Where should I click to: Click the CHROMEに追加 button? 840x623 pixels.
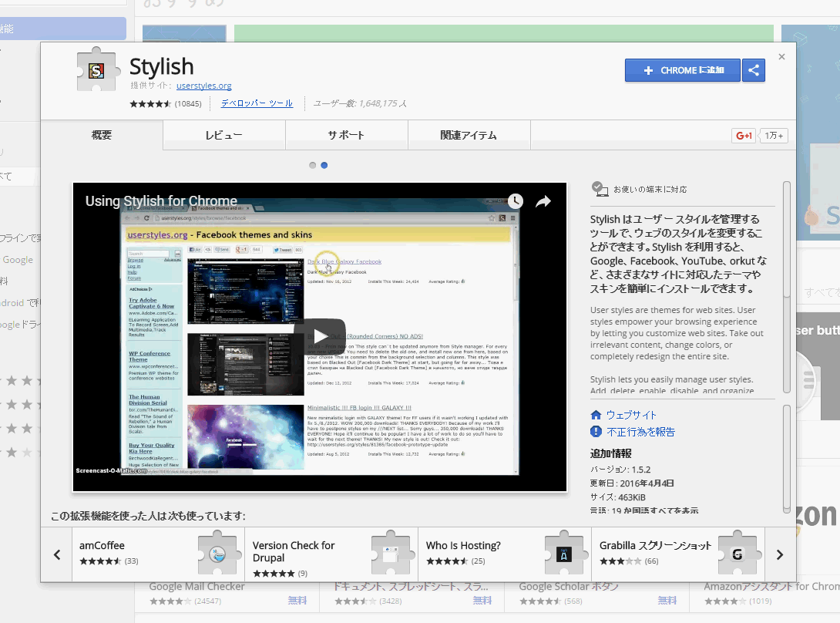tap(683, 70)
